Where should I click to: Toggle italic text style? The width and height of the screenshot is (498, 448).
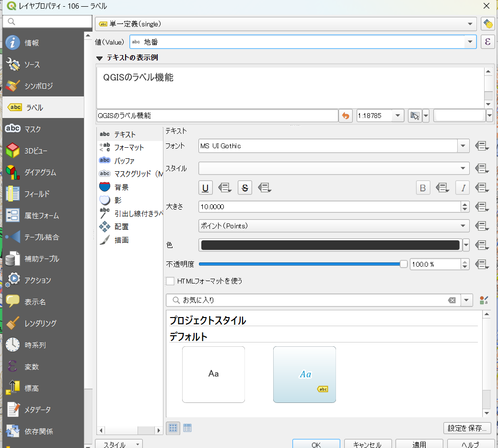tap(463, 188)
